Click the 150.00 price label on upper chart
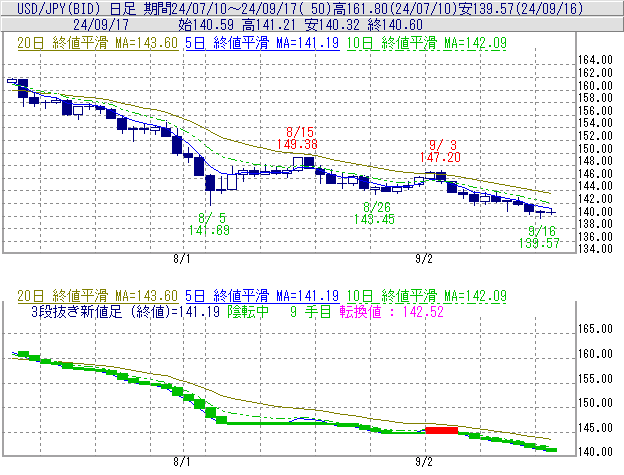624x475 pixels. (595, 149)
